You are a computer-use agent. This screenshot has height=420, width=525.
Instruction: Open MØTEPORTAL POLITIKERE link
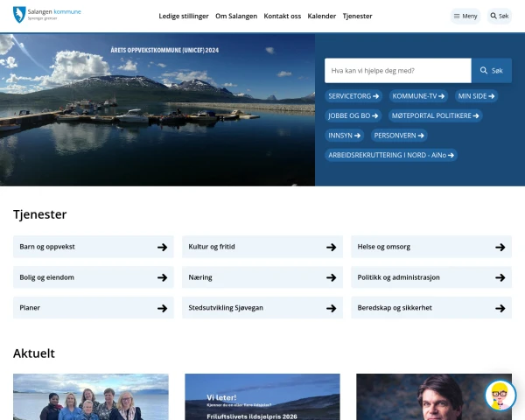pos(435,115)
